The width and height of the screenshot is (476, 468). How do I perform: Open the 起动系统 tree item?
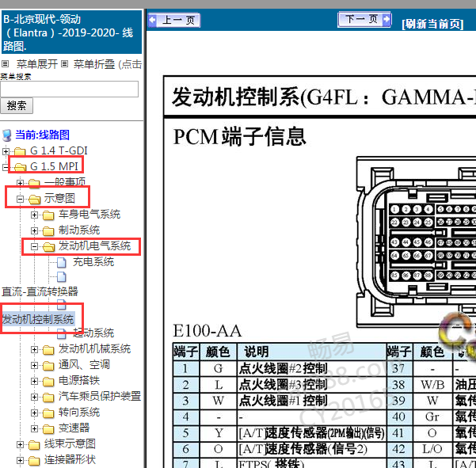93,333
